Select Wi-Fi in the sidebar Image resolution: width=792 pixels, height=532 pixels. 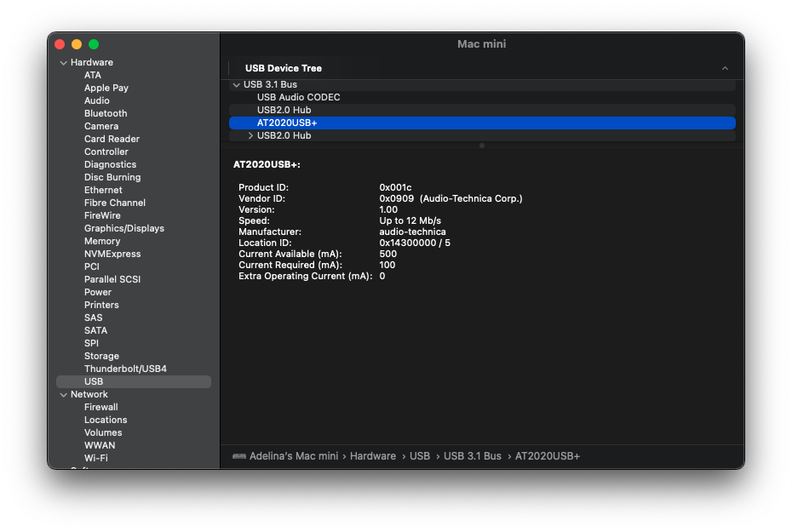[x=95, y=459]
